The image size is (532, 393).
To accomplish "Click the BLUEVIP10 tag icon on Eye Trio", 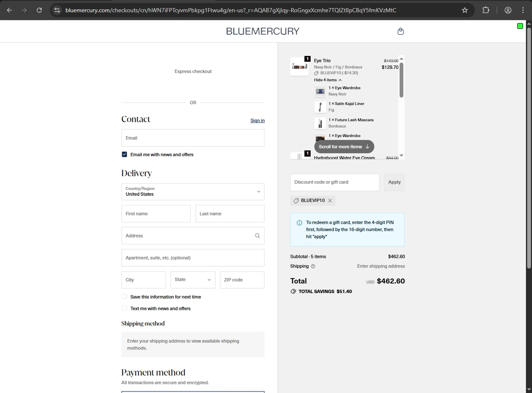I will (x=316, y=73).
